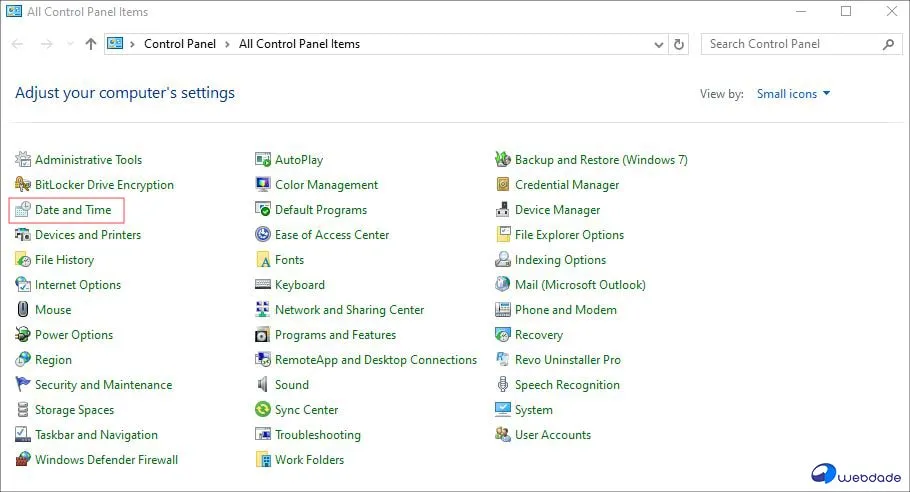Click the Windows Defender Firewall icon
910x492 pixels.
tap(24, 460)
